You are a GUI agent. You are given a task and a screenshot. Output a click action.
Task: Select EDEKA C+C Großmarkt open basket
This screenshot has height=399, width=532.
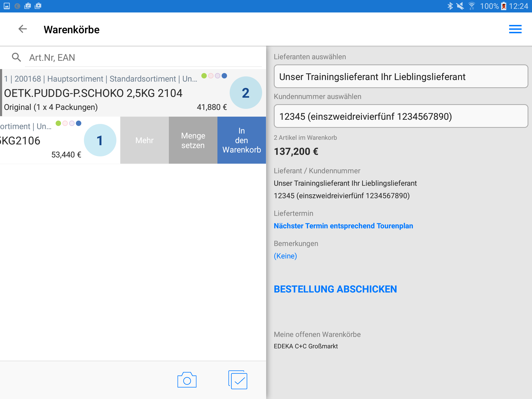point(306,346)
